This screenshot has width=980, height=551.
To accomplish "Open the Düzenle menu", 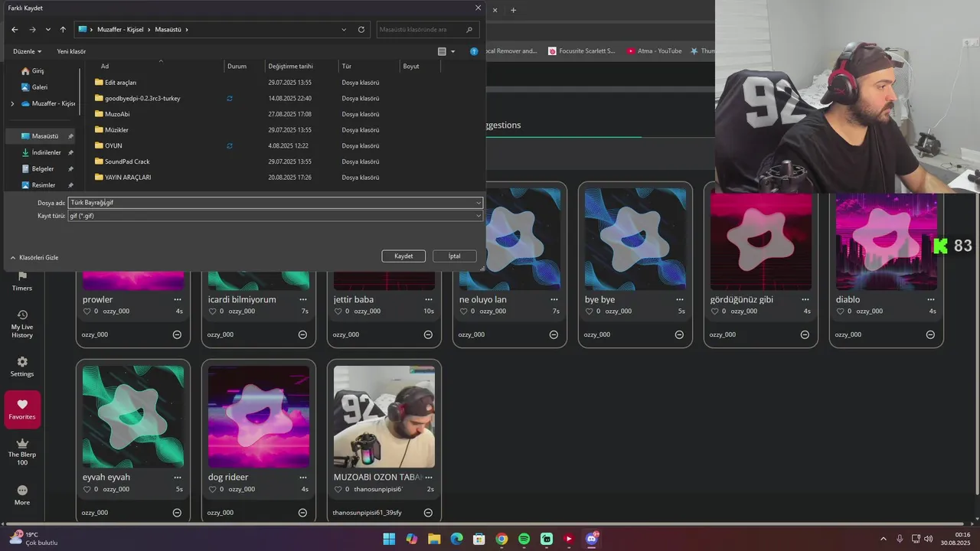I will tap(27, 51).
